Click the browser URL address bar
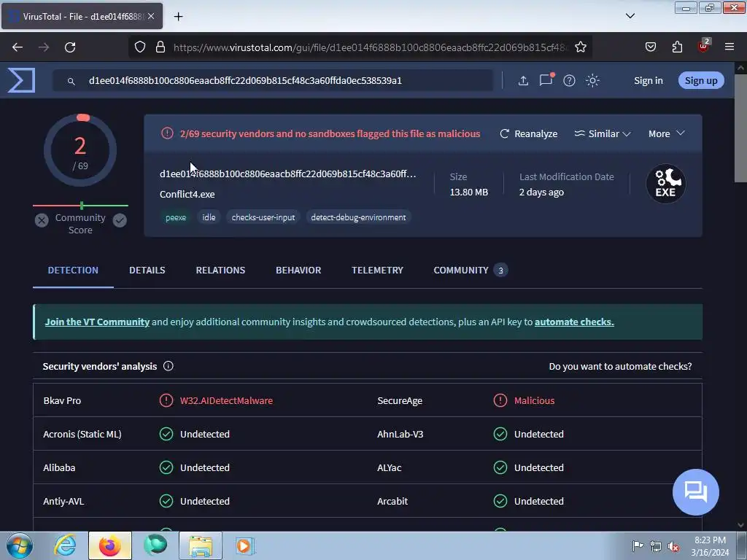 [370, 47]
